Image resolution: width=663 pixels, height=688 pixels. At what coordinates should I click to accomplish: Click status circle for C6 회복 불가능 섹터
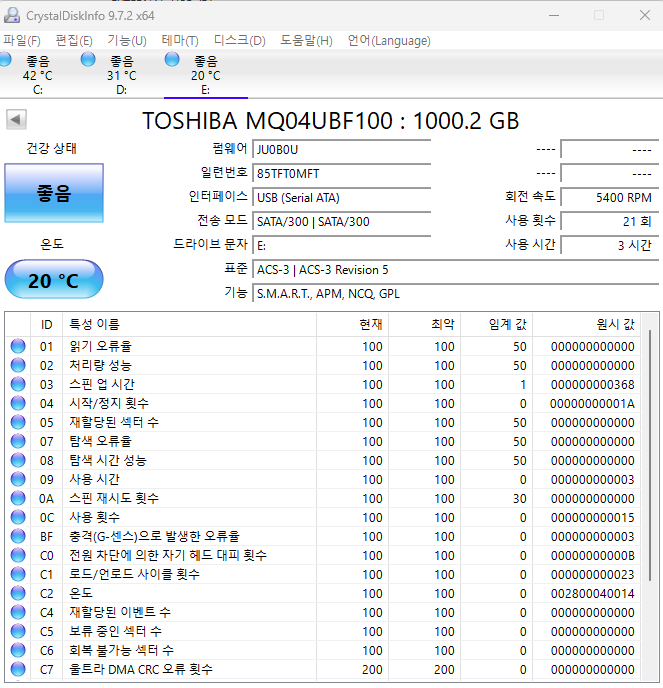[18, 650]
